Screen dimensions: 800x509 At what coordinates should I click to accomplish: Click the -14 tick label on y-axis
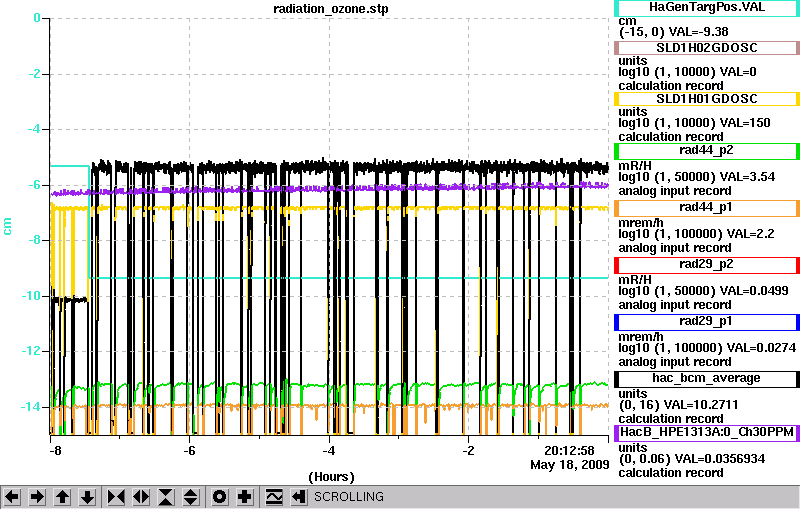tap(31, 407)
